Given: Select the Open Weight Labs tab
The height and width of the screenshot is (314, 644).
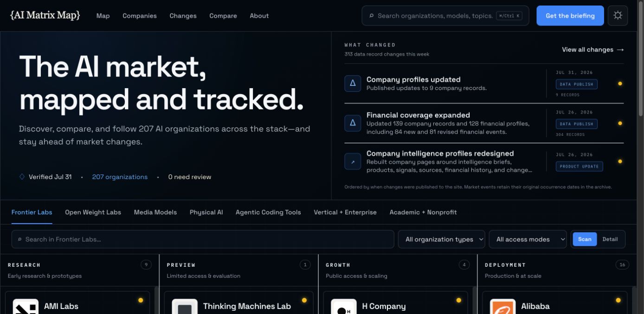Looking at the screenshot, I should click(x=93, y=212).
